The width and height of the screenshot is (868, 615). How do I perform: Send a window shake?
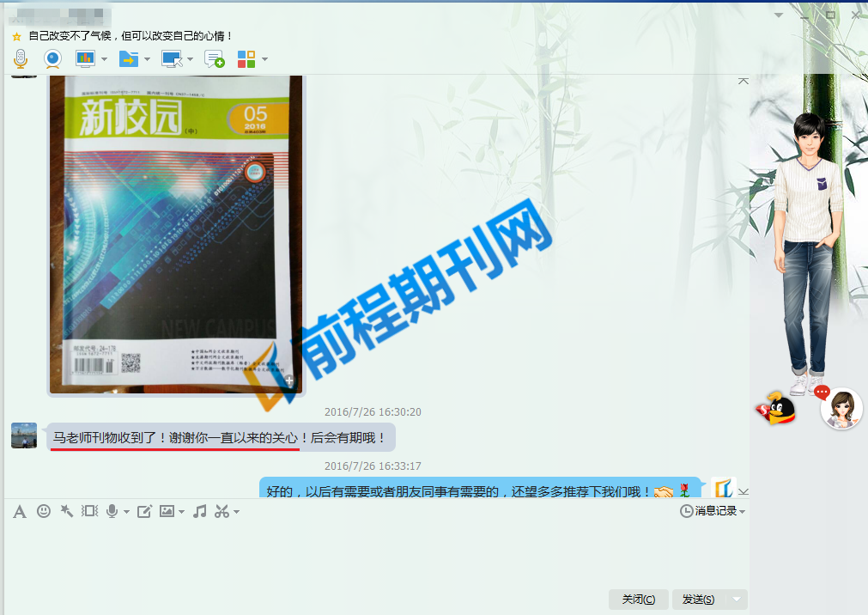[89, 511]
